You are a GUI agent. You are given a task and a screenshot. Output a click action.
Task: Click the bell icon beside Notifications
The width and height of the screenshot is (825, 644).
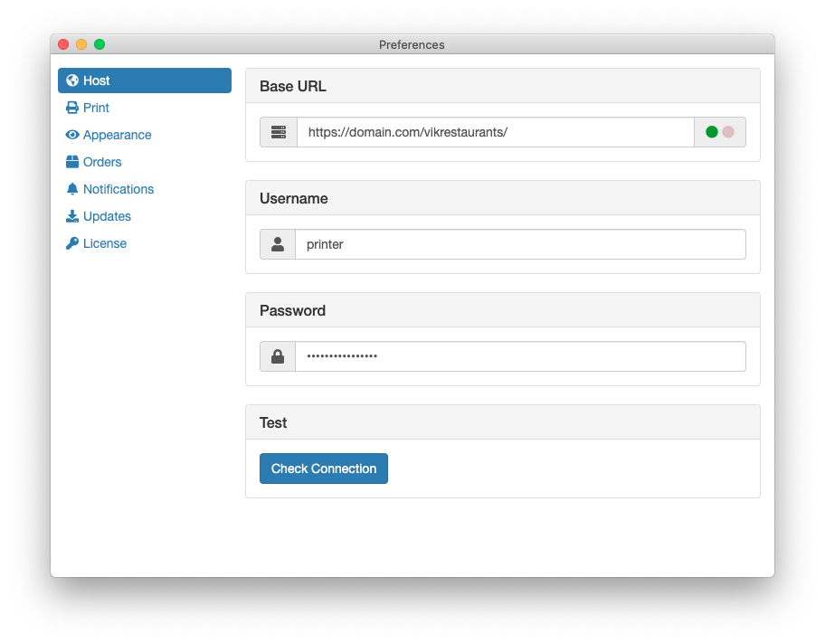coord(72,189)
